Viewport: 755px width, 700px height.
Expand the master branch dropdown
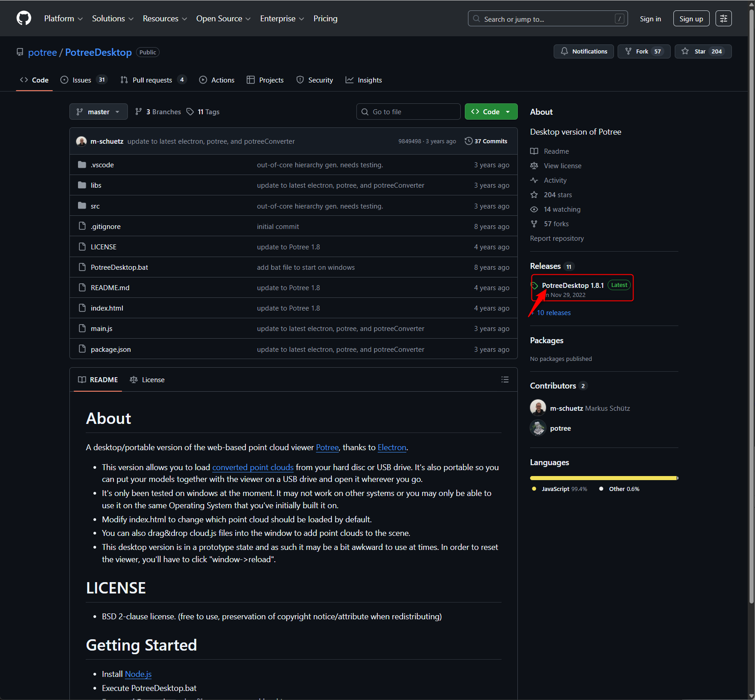tap(98, 112)
